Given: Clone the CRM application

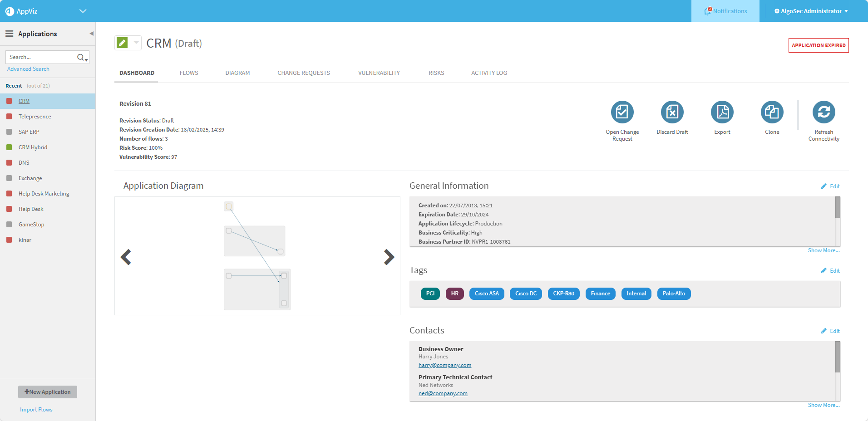Looking at the screenshot, I should click(772, 112).
